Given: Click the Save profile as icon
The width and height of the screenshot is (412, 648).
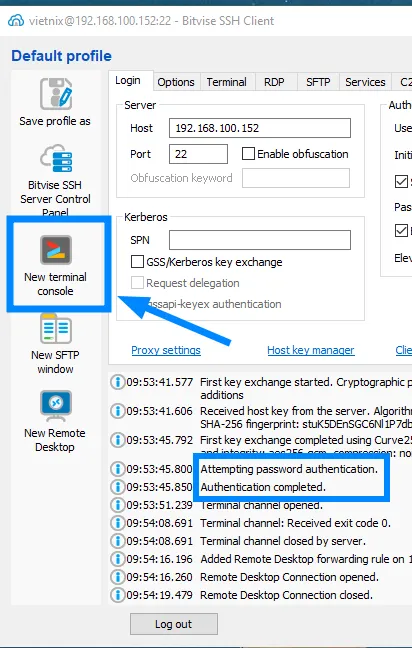Looking at the screenshot, I should [x=56, y=94].
